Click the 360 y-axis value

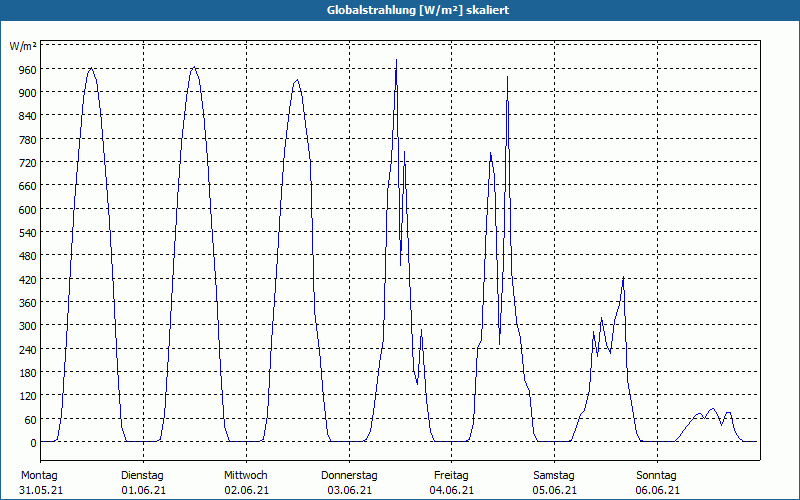(28, 303)
